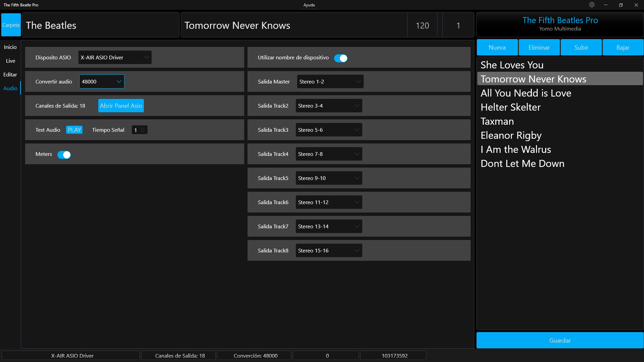Click the 120 tempo field
The image size is (644, 362).
422,25
